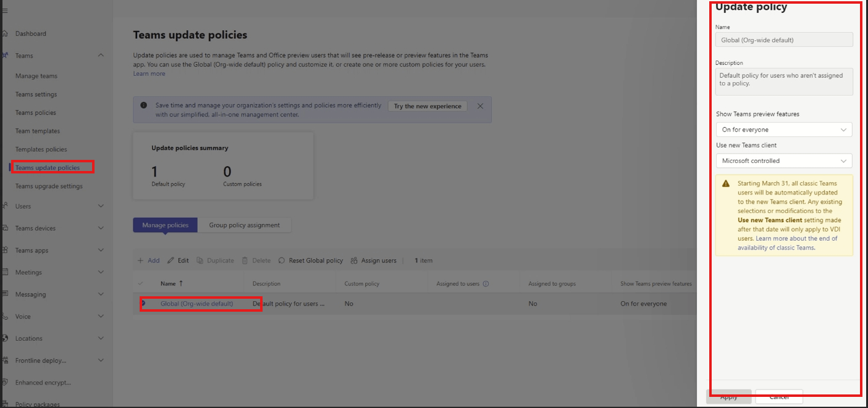Click the info icon in the banner
This screenshot has width=868, height=408.
(x=144, y=106)
